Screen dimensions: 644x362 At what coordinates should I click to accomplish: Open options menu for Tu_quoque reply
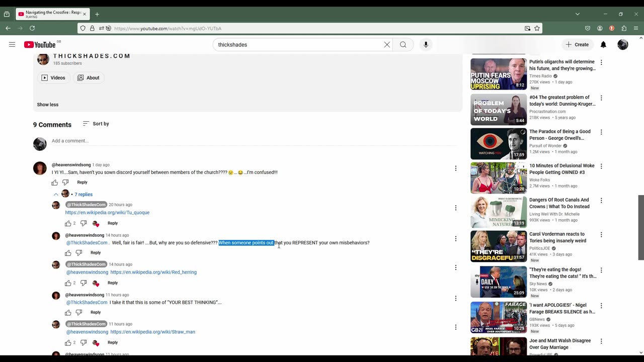456,208
